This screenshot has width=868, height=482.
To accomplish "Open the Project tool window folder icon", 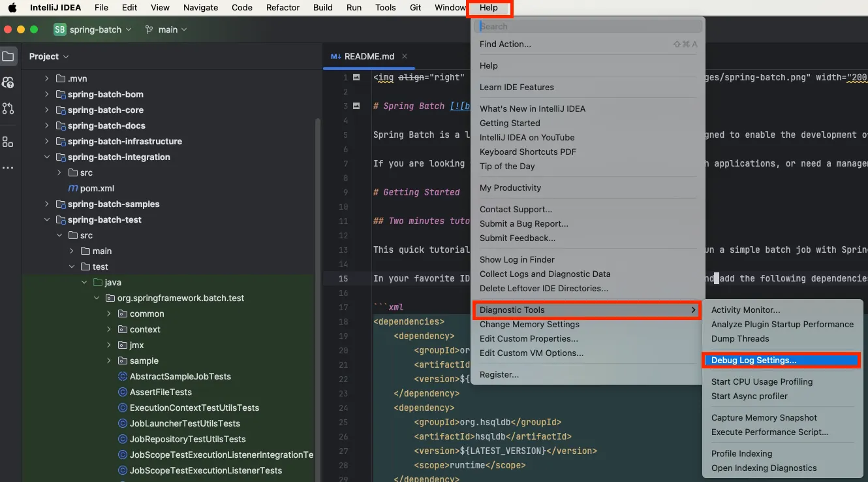I will 8,57.
